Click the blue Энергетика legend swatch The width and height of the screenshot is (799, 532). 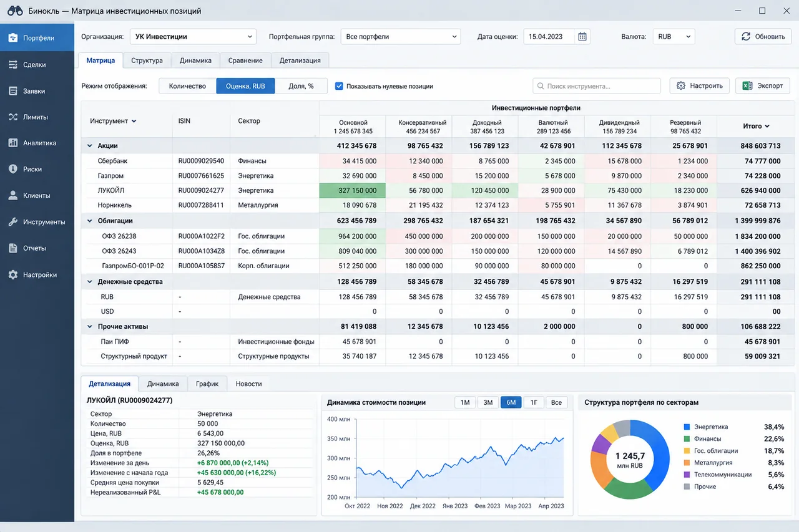(x=687, y=427)
